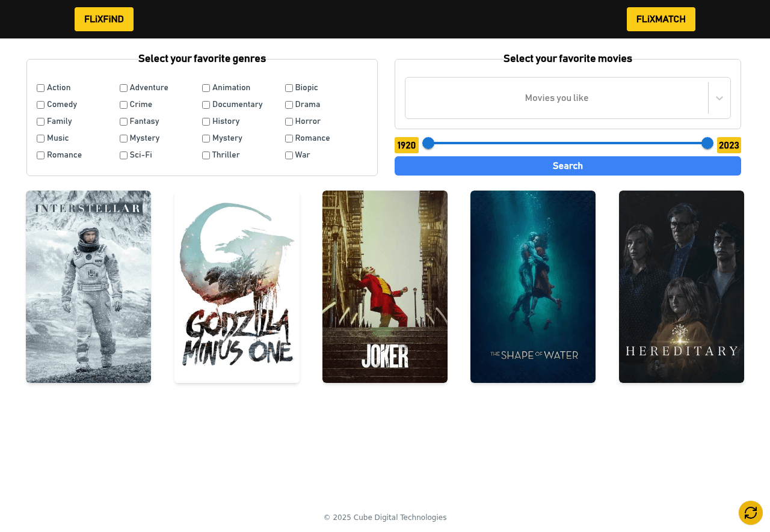Image resolution: width=770 pixels, height=532 pixels.
Task: Click the Godzilla Minus One poster
Action: pos(236,287)
